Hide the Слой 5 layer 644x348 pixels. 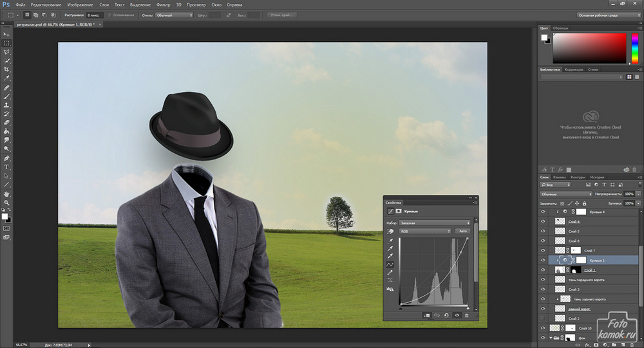(543, 231)
